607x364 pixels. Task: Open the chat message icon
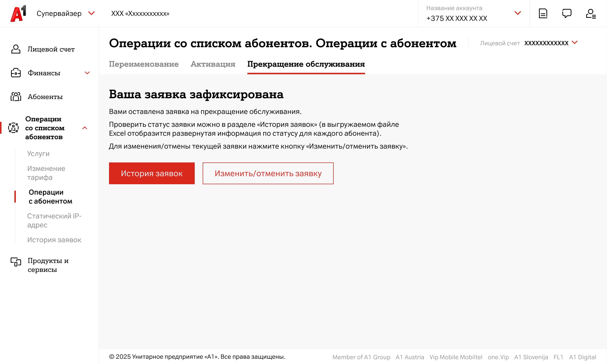coord(567,14)
